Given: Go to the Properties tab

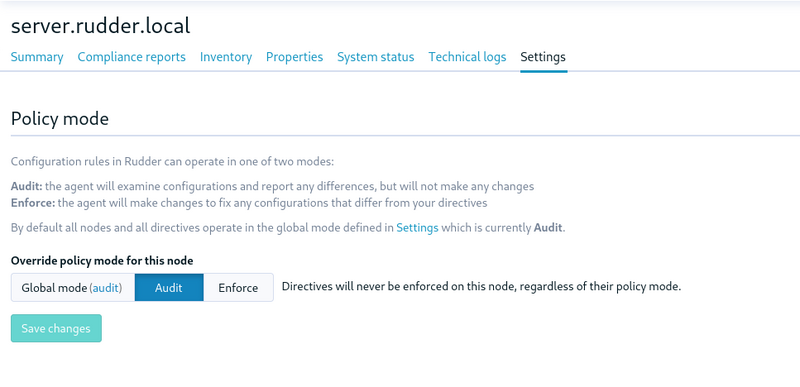Looking at the screenshot, I should pos(294,57).
